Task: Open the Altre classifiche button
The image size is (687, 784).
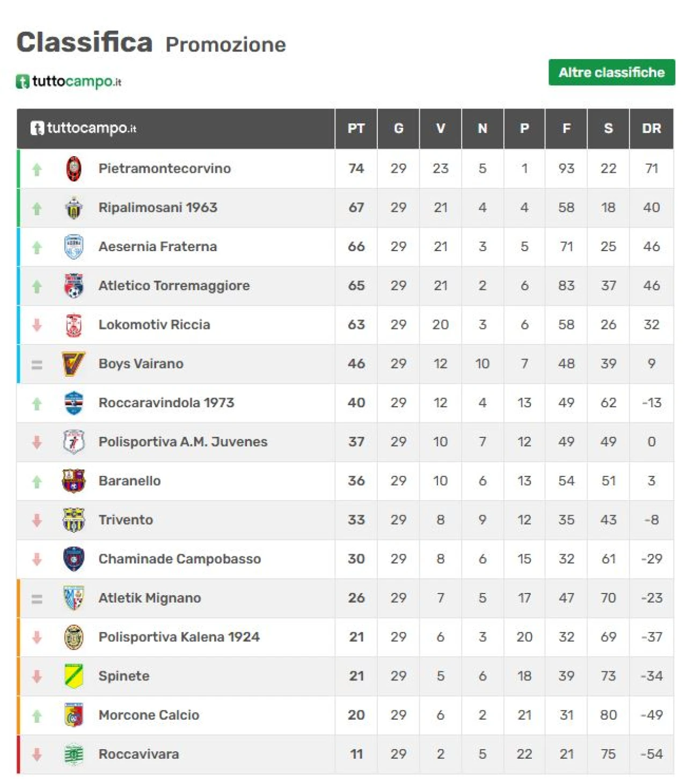Action: [611, 72]
